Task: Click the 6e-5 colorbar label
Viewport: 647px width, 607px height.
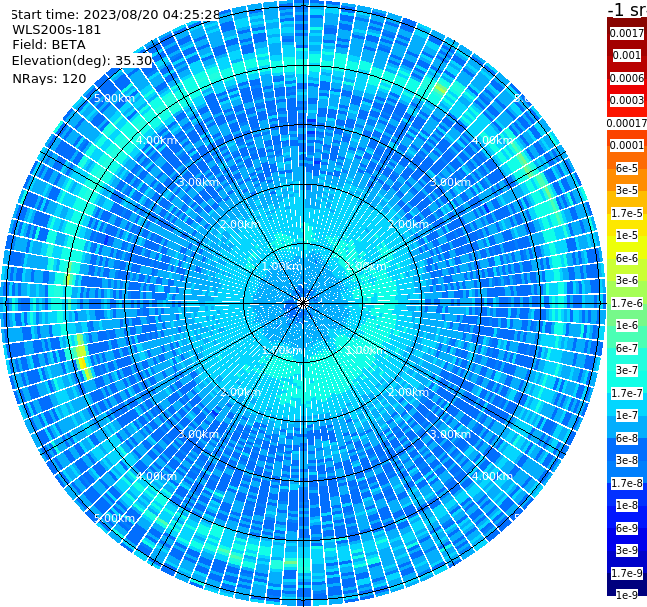Action: pos(627,168)
